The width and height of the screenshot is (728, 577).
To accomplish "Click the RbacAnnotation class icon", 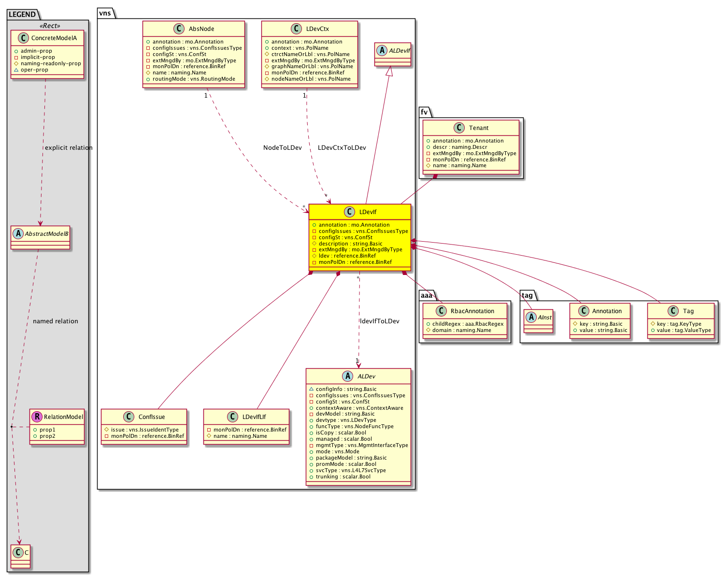I will 441,311.
